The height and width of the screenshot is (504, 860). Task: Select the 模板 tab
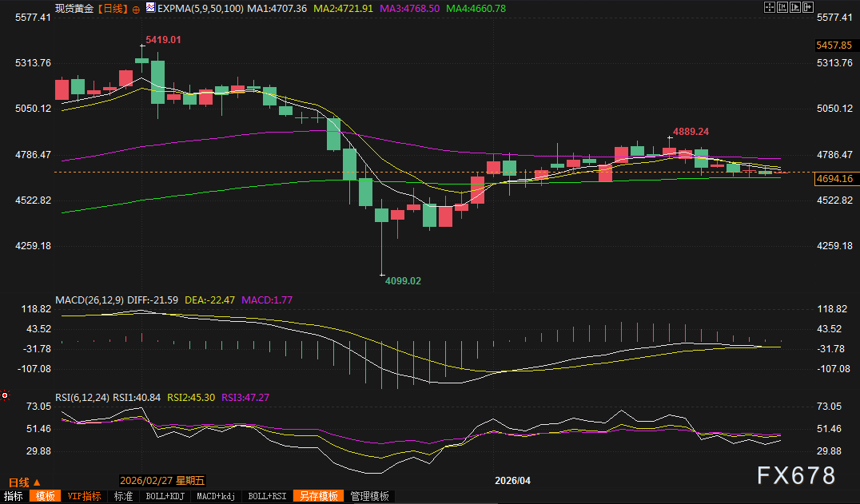(x=46, y=496)
